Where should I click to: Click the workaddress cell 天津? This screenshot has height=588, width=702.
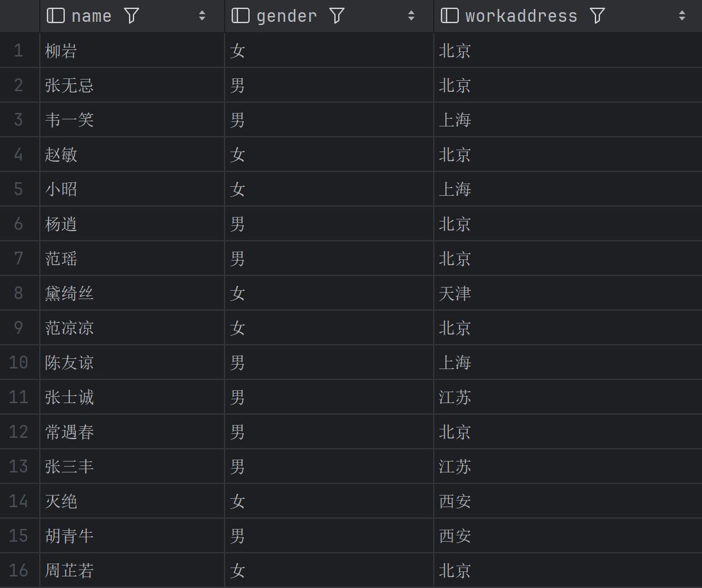pos(455,293)
